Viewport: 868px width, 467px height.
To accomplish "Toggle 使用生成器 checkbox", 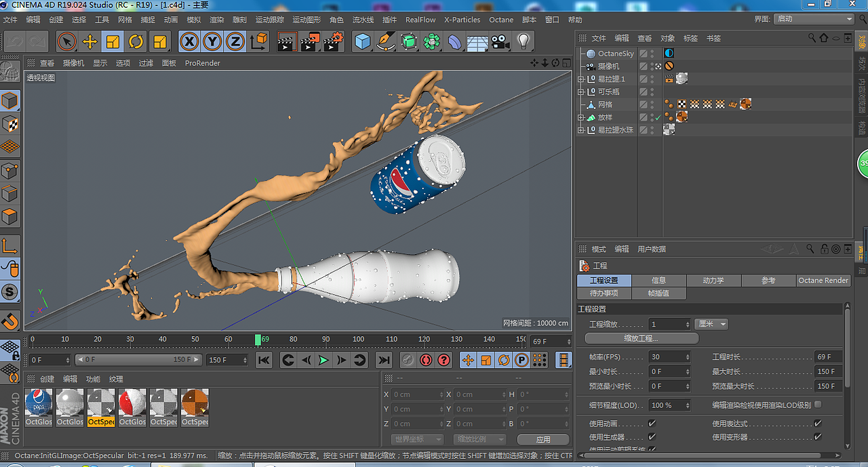I will pos(652,437).
